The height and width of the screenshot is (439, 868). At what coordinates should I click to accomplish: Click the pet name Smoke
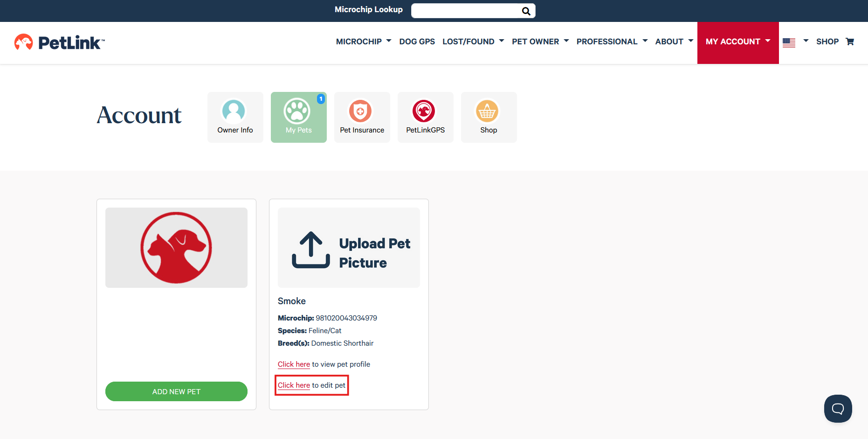292,301
